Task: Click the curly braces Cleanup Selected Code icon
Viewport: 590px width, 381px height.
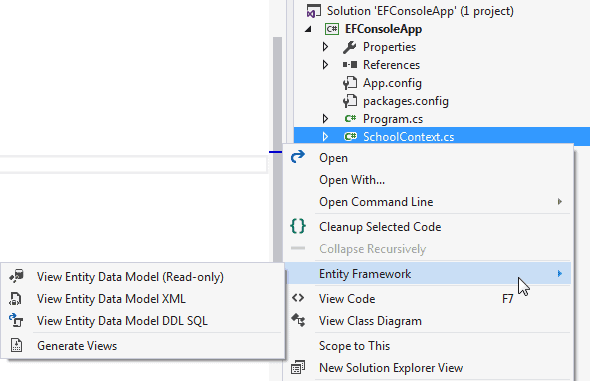Action: [298, 226]
